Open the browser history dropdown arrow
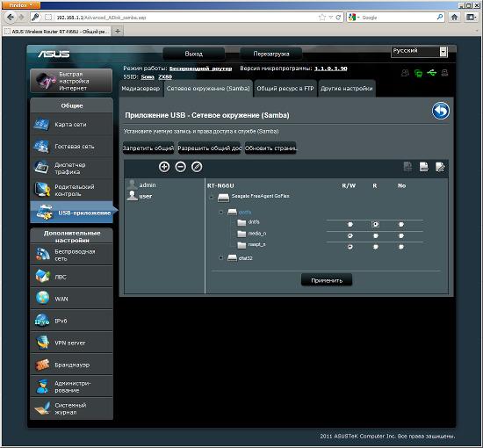This screenshot has width=483, height=448. 330,18
